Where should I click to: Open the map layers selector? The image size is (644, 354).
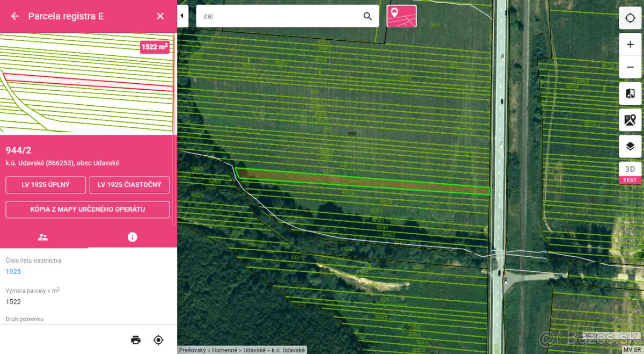630,146
